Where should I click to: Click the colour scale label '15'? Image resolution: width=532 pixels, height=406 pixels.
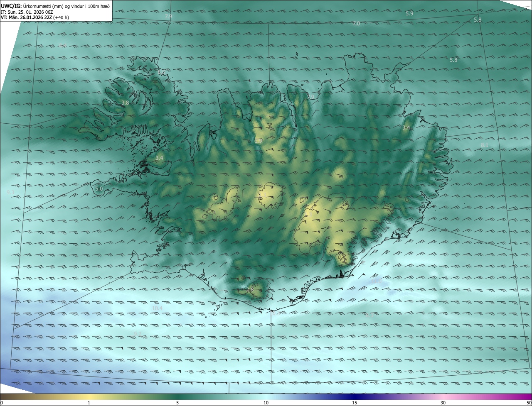355,403
